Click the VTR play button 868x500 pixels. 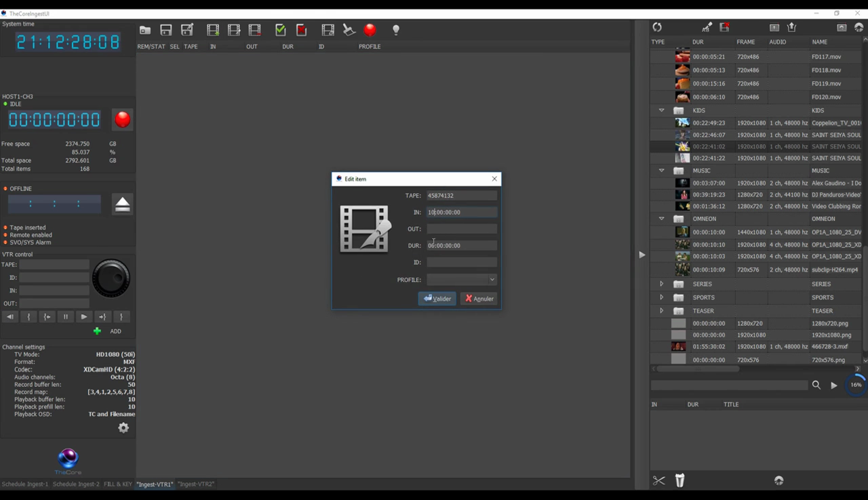[x=84, y=316]
